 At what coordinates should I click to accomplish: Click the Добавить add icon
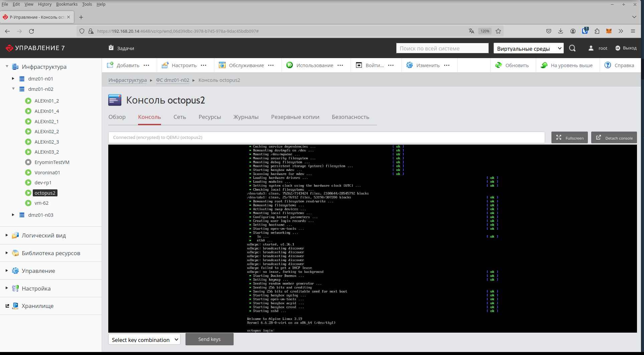[x=110, y=65]
